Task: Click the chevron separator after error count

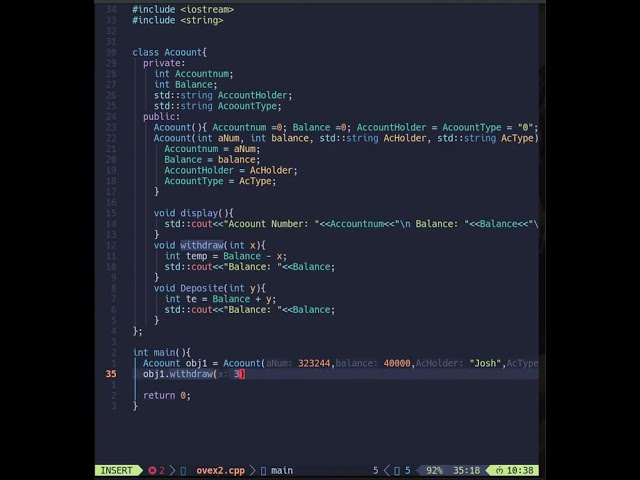Action: tap(172, 470)
